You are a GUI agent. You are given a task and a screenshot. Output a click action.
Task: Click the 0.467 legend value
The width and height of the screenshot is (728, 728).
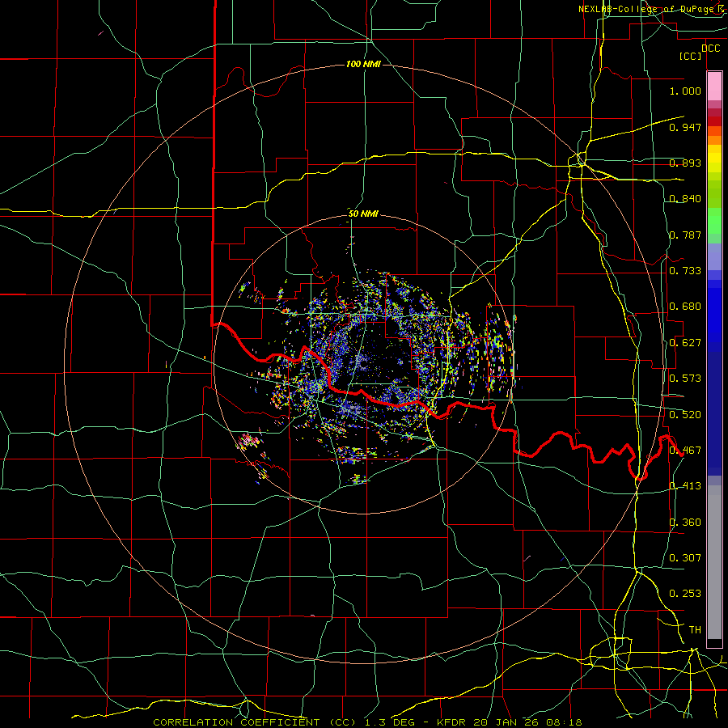[685, 451]
